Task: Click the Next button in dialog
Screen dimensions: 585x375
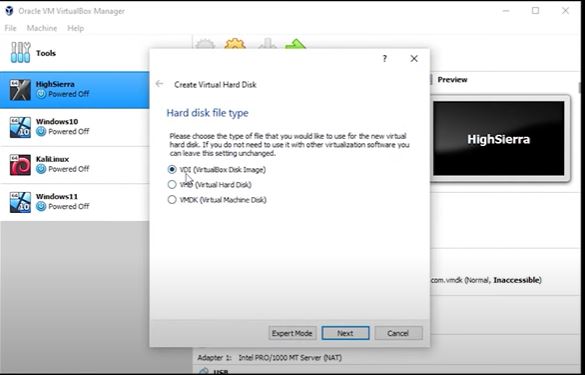Action: 345,333
